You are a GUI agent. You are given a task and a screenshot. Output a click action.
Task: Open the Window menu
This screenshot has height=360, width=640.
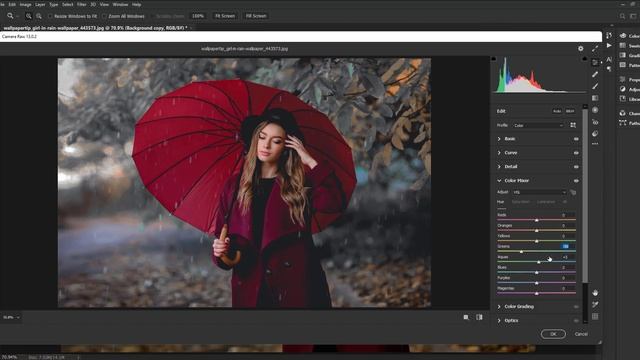click(x=120, y=4)
